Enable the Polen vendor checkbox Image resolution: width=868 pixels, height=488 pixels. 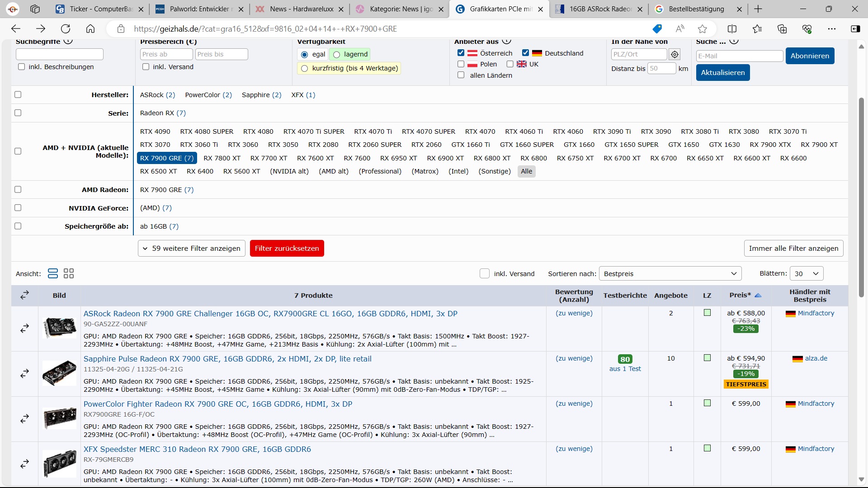tap(461, 64)
